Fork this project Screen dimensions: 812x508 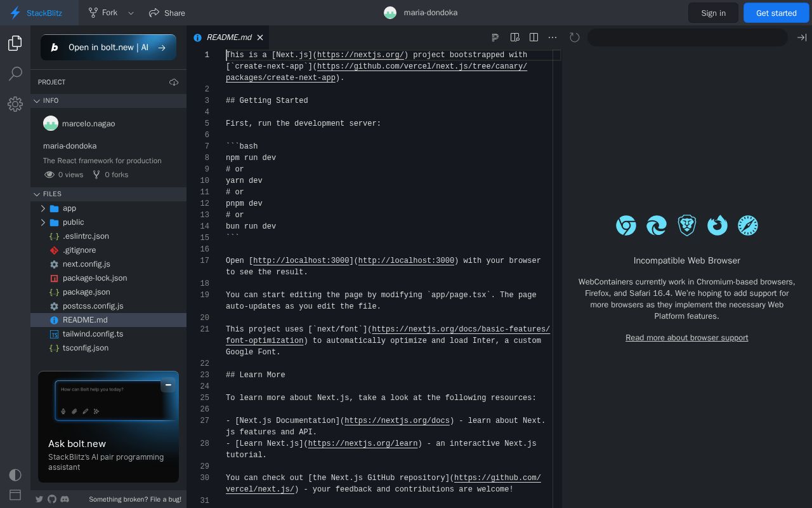coord(103,13)
